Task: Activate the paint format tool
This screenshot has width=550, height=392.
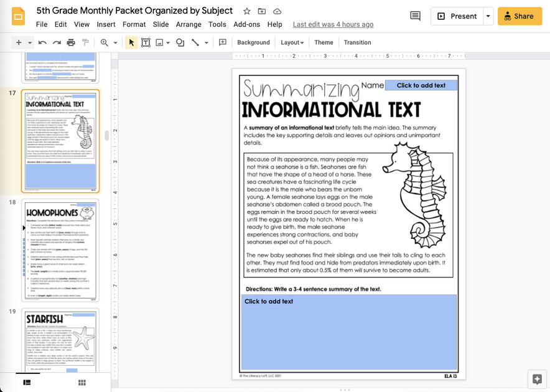Action: tap(85, 42)
